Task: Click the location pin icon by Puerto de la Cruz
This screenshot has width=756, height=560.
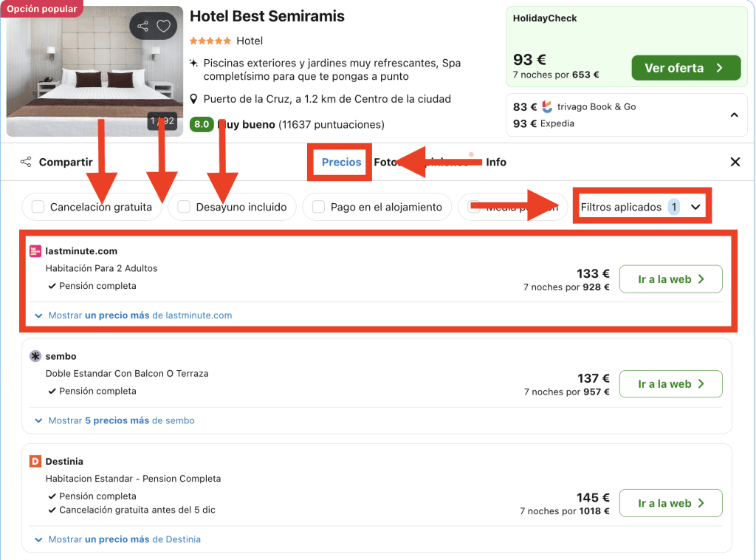Action: 194,99
